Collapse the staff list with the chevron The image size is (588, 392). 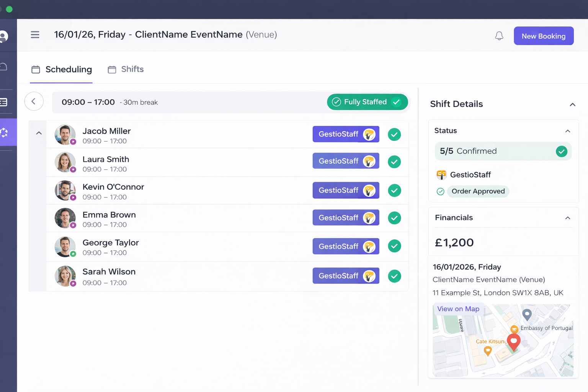click(x=39, y=132)
